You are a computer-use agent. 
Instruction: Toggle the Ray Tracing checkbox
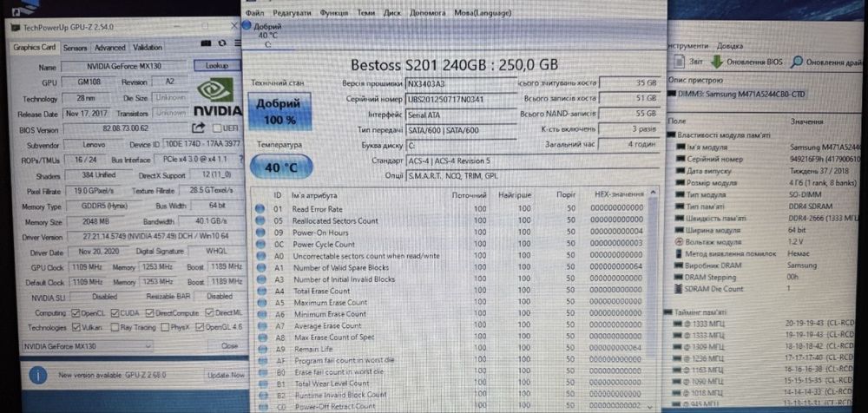(x=115, y=327)
